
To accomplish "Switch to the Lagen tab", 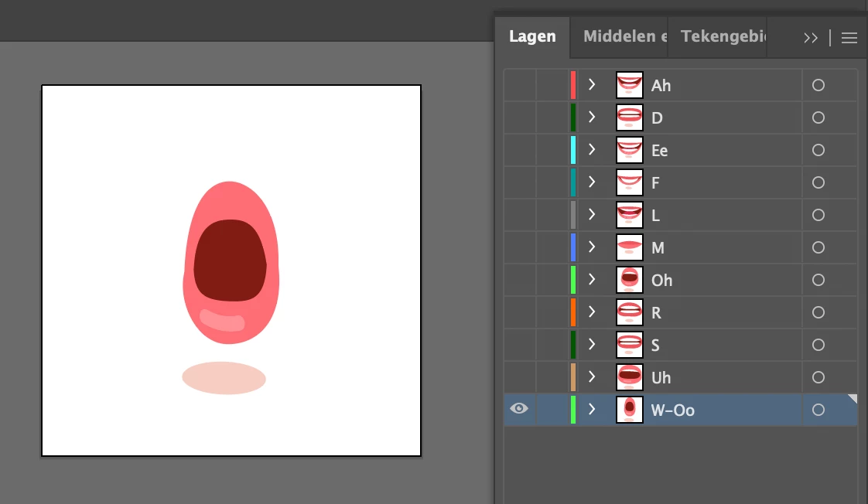I will click(x=532, y=36).
